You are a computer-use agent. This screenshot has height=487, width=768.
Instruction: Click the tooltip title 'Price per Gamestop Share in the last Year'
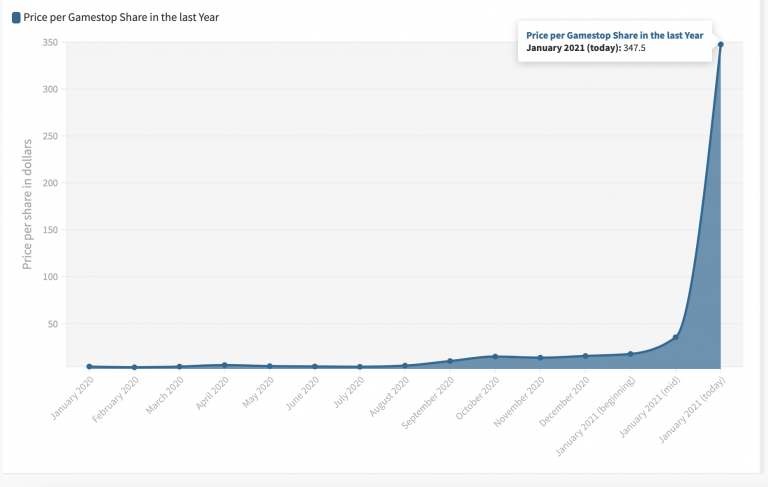click(x=615, y=35)
